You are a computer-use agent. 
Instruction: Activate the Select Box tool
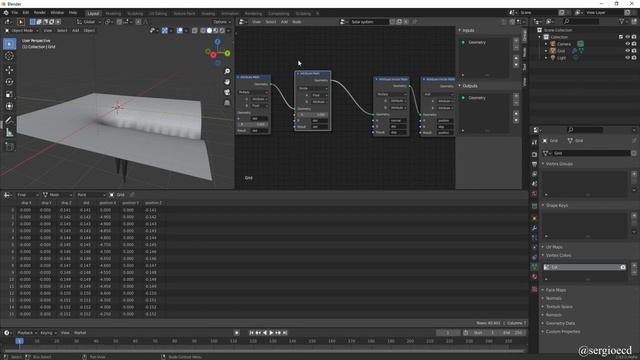(x=9, y=44)
